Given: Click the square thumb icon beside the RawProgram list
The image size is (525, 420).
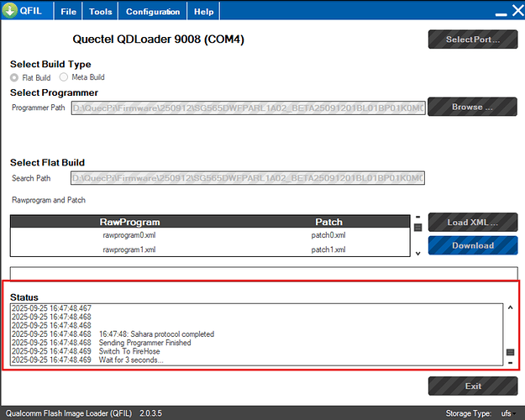Looking at the screenshot, I should coord(417,228).
